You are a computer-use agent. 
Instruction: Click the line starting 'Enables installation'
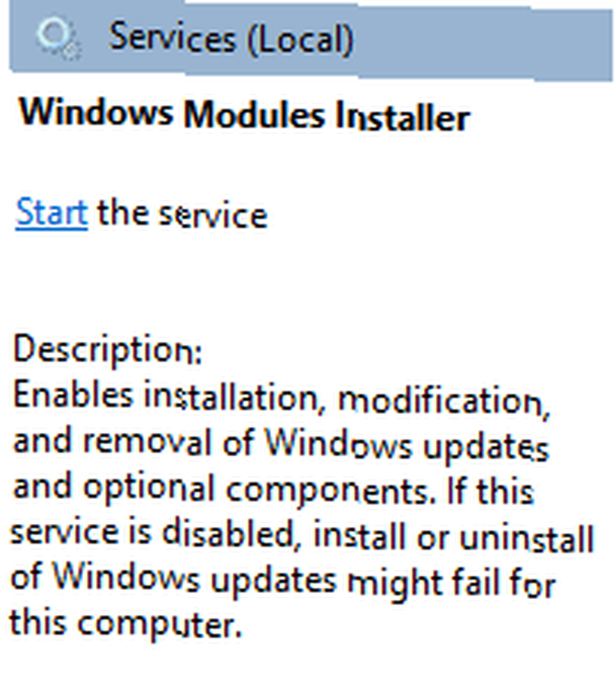pyautogui.click(x=282, y=398)
